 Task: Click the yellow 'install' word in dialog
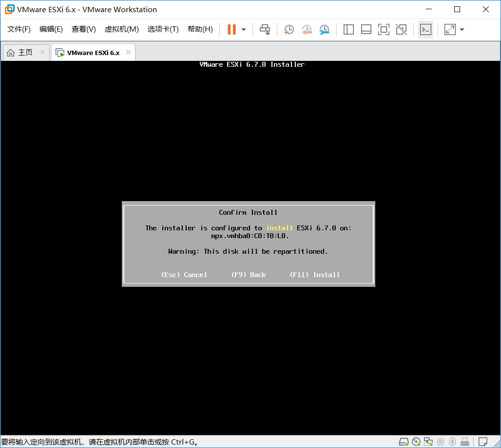tap(280, 228)
